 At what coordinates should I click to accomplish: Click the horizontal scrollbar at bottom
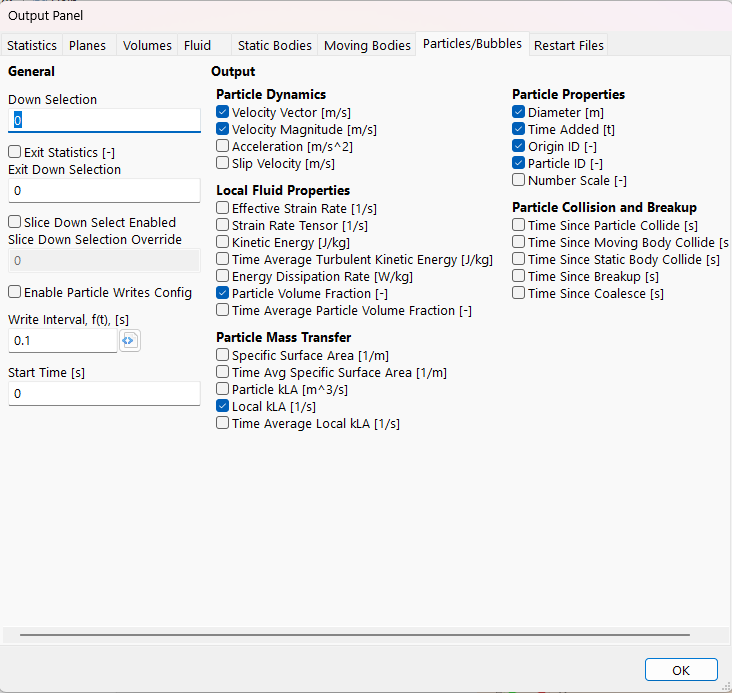click(356, 634)
